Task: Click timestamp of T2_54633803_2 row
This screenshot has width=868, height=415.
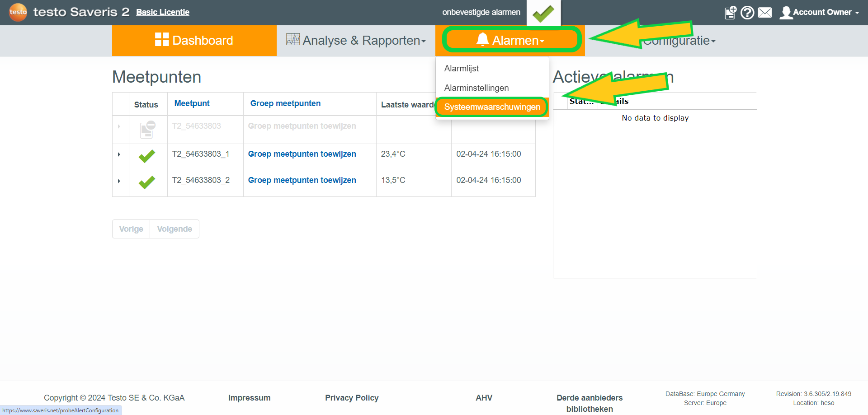Action: point(489,180)
